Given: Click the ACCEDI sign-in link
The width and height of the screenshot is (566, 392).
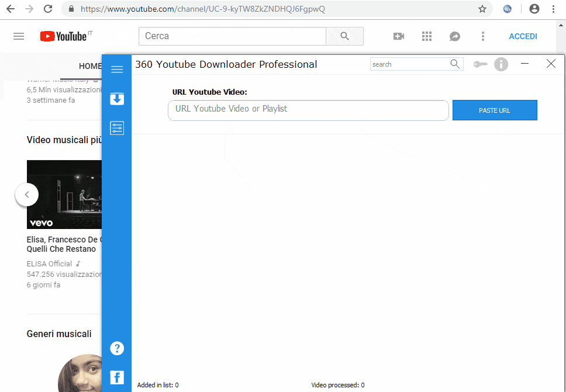Looking at the screenshot, I should click(x=523, y=36).
